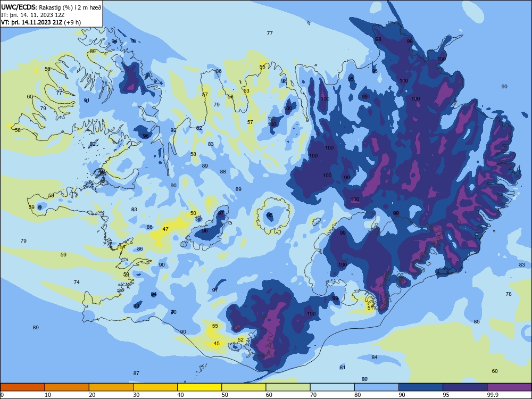Click the header line 'UWC/ECDS: Rakastig (%) í 2 m hæð'
This screenshot has height=399, width=532.
click(51, 7)
